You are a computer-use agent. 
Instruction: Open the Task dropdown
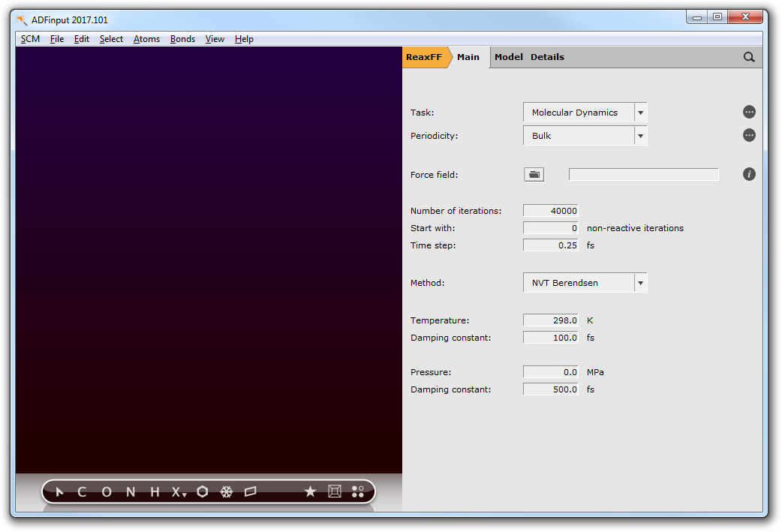point(585,113)
